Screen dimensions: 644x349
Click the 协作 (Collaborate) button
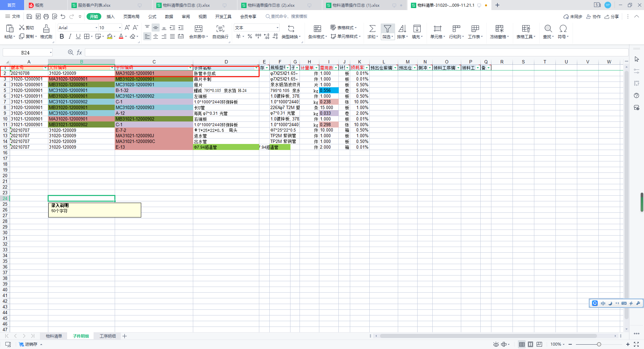tap(593, 16)
